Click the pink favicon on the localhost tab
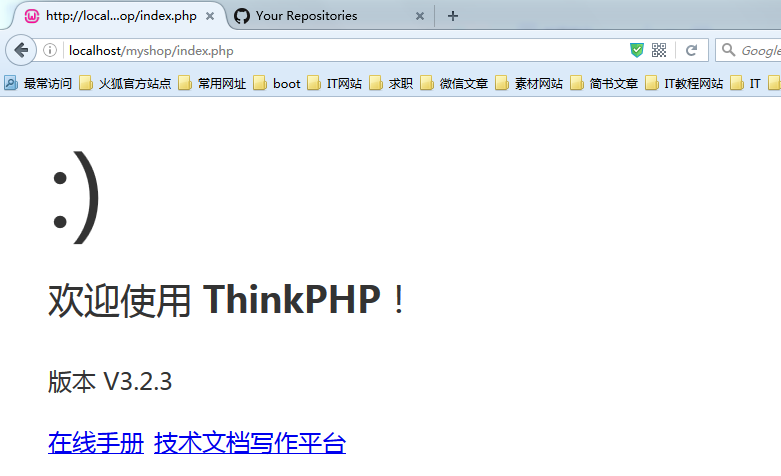Image resolution: width=781 pixels, height=476 pixels. point(32,16)
